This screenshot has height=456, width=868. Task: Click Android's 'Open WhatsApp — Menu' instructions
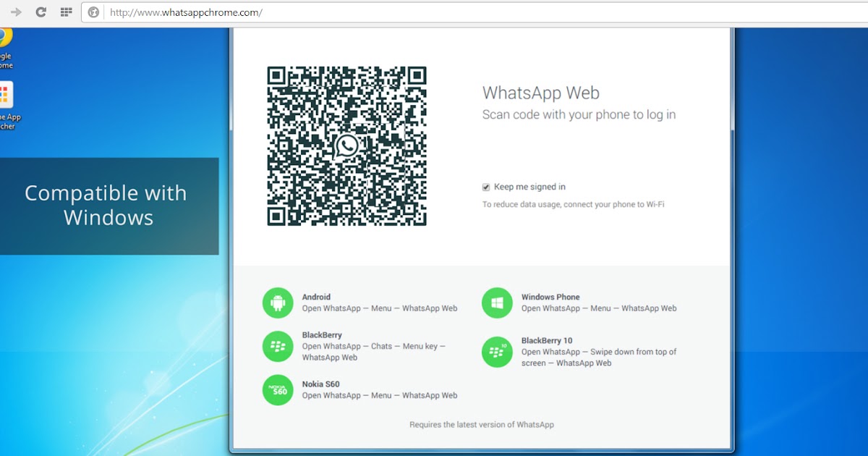(380, 308)
